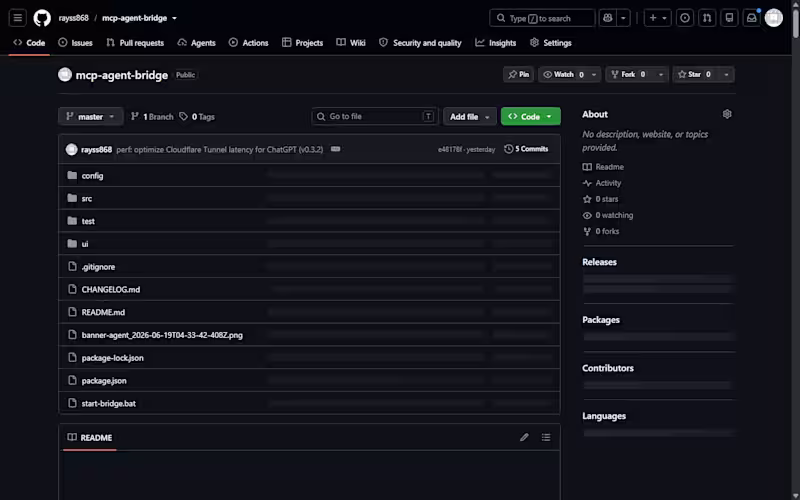The width and height of the screenshot is (800, 500).
Task: Switch to the Pull requests tab
Action: [135, 43]
